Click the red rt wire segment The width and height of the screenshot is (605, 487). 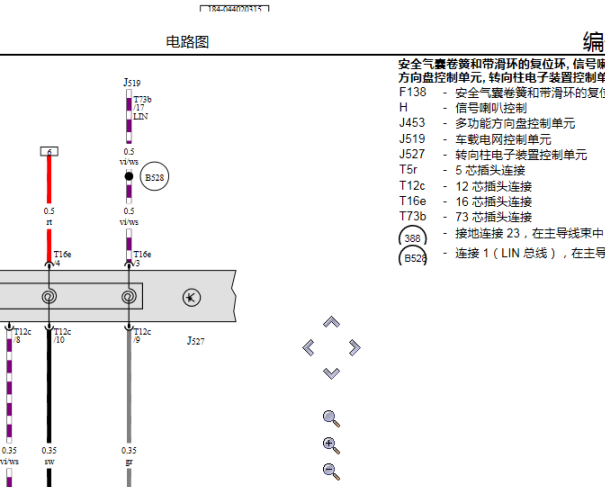pos(49,179)
